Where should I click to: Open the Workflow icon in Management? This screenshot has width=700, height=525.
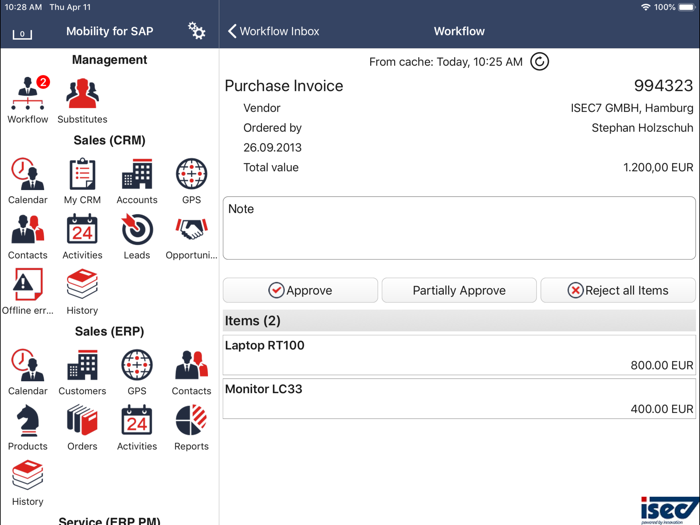point(28,93)
